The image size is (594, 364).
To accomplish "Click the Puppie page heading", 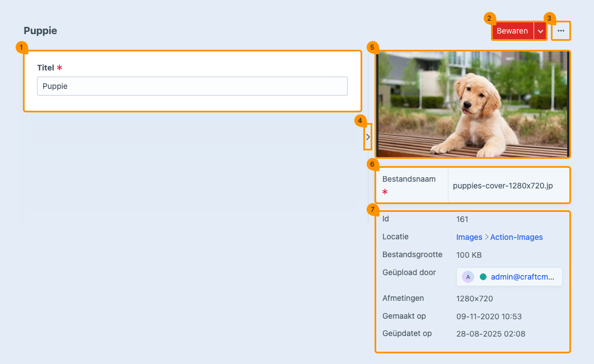I will pyautogui.click(x=40, y=31).
